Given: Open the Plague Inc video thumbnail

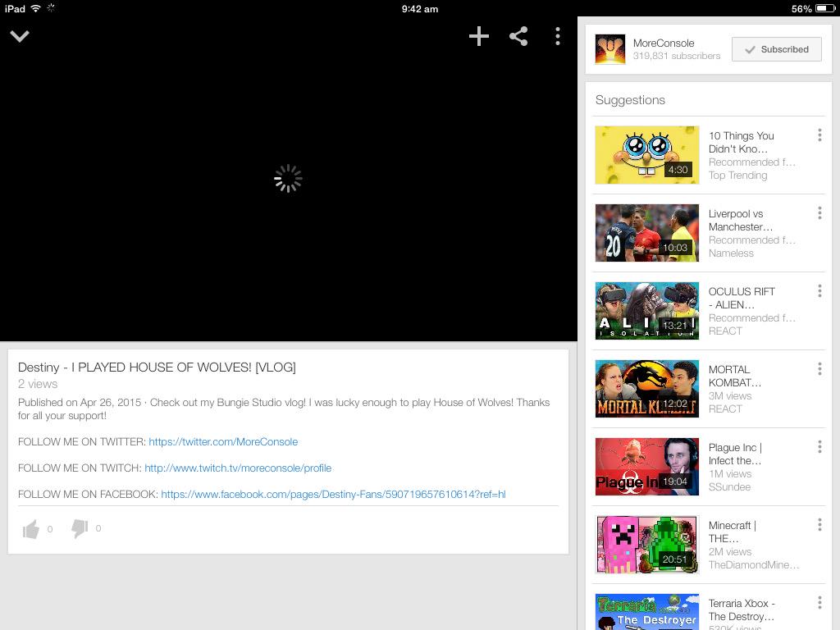Looking at the screenshot, I should point(647,467).
